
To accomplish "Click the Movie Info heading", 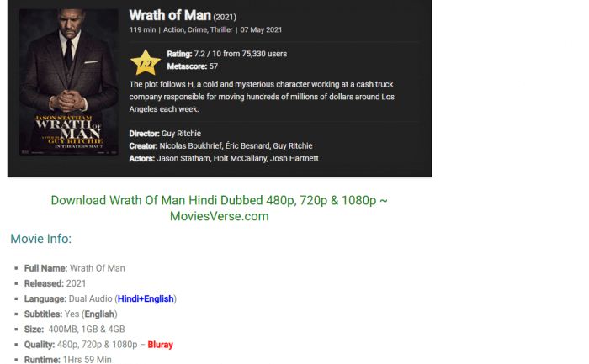I will 41,239.
